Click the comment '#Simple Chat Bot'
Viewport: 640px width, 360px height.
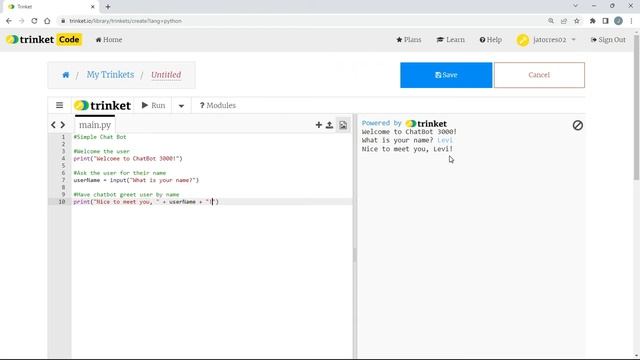click(100, 137)
